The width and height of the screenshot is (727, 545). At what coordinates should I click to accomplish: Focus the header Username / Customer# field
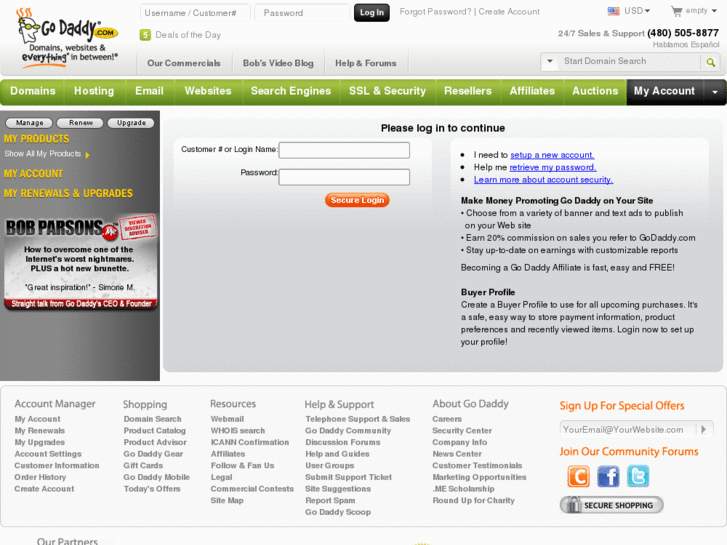point(195,13)
